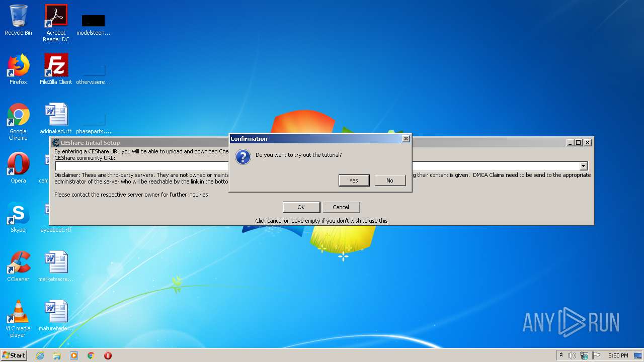The height and width of the screenshot is (362, 644).
Task: Close the Confirmation dialog
Action: [x=406, y=139]
